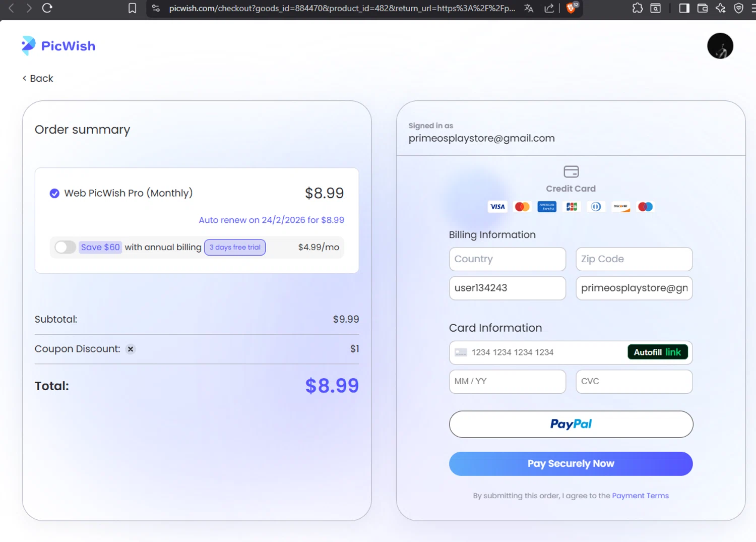
Task: Bookmark this page using the bookmark icon
Action: 132,8
